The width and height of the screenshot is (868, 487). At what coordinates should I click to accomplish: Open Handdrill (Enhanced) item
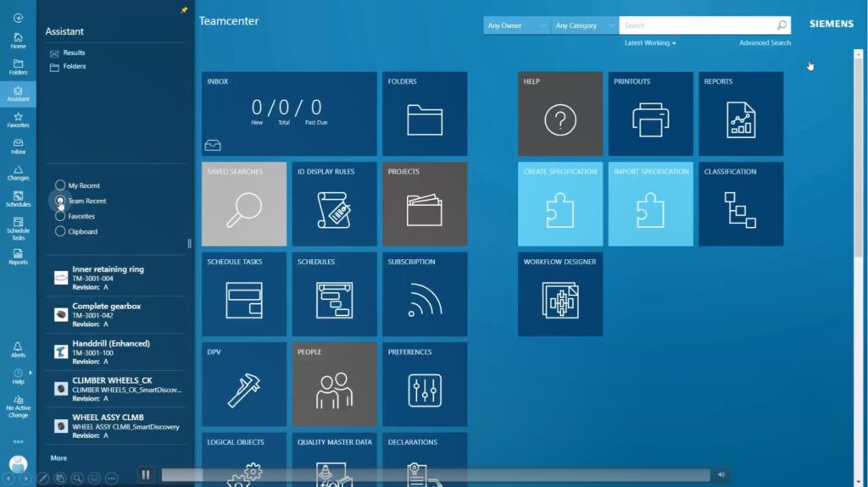[116, 352]
